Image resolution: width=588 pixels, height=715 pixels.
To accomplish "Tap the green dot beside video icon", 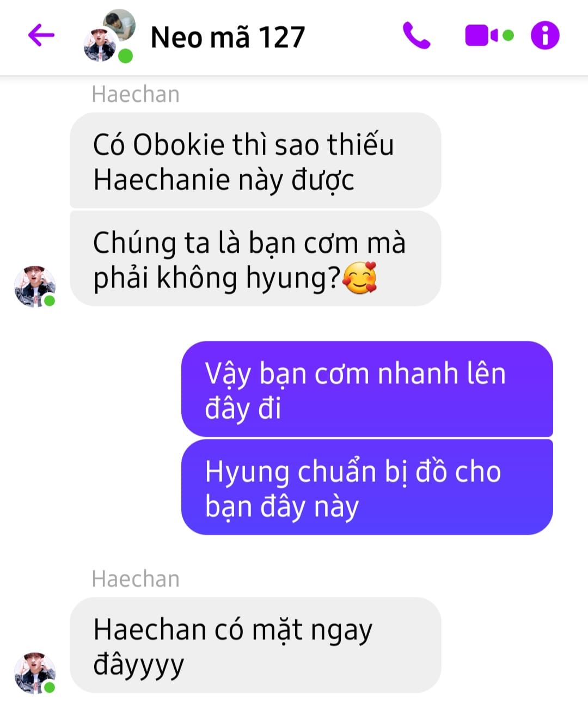I will coord(509,36).
